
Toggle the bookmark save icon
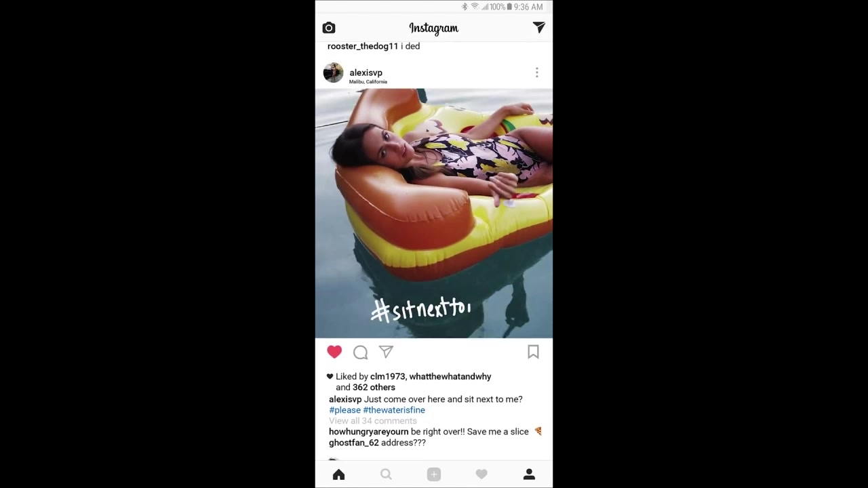[533, 352]
